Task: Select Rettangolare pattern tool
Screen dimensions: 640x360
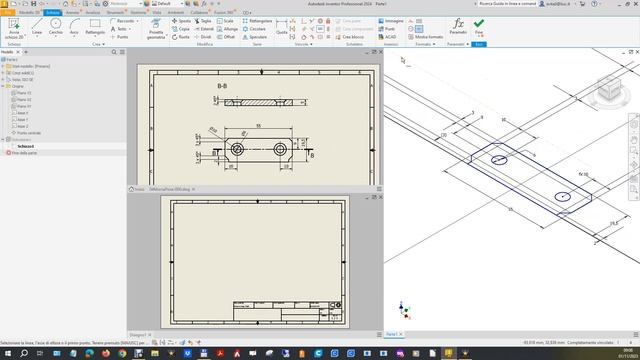Action: (x=257, y=21)
